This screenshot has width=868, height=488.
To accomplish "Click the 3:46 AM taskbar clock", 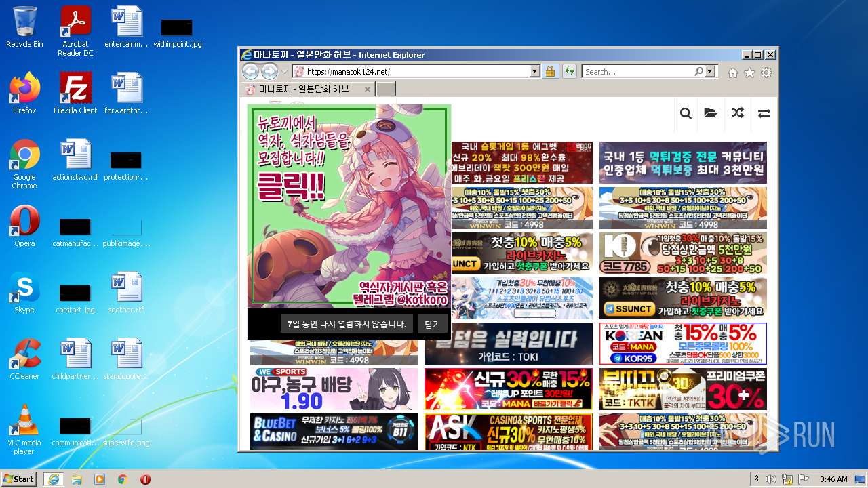I will [x=833, y=479].
